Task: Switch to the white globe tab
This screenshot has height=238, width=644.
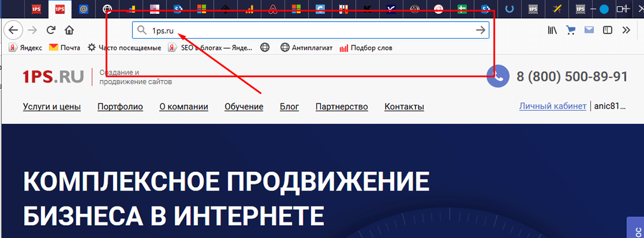Action: 107,9
